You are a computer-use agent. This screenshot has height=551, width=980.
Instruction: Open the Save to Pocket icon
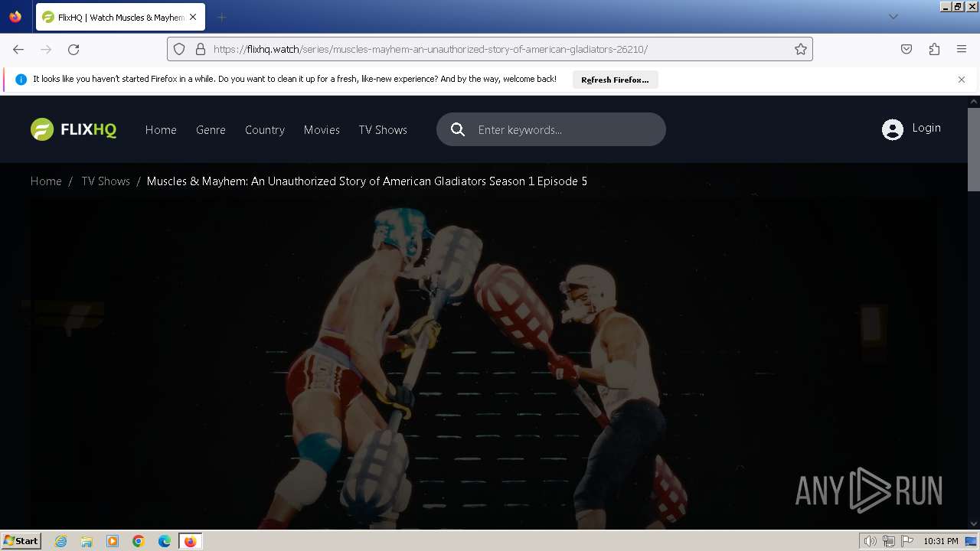pyautogui.click(x=906, y=49)
